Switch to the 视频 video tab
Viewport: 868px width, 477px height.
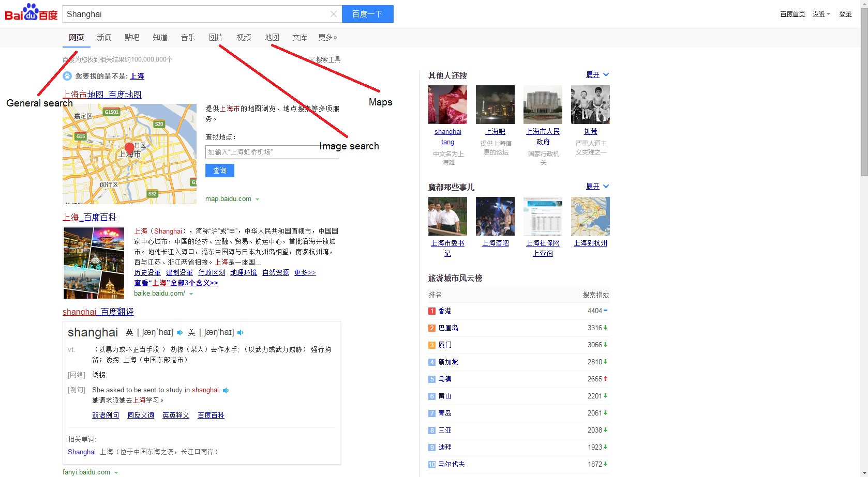[x=244, y=37]
